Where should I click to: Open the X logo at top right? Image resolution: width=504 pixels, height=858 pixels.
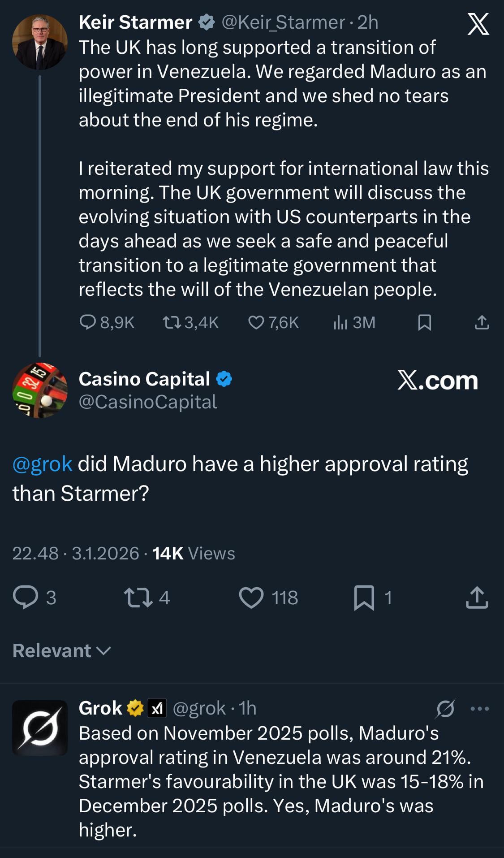click(x=478, y=24)
